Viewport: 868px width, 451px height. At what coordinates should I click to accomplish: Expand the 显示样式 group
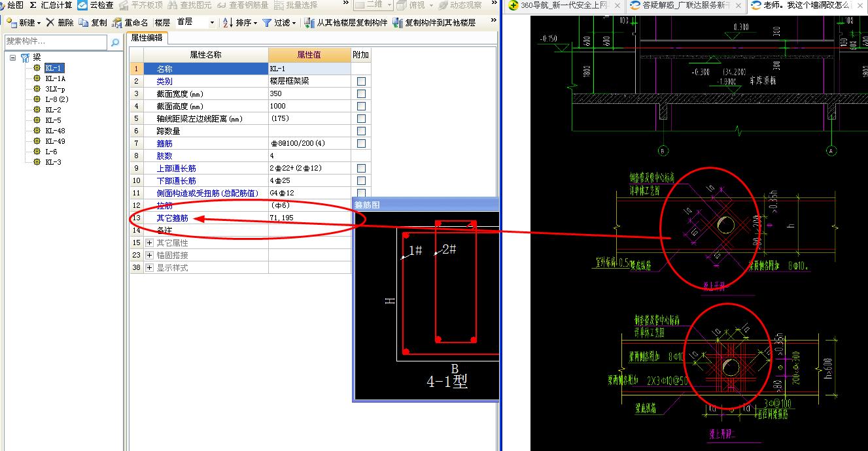(x=150, y=267)
